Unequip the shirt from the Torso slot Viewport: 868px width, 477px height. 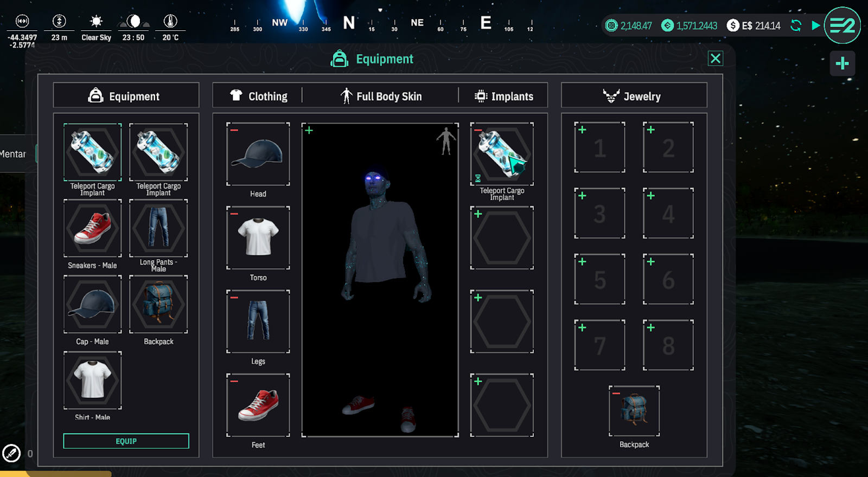tap(234, 214)
